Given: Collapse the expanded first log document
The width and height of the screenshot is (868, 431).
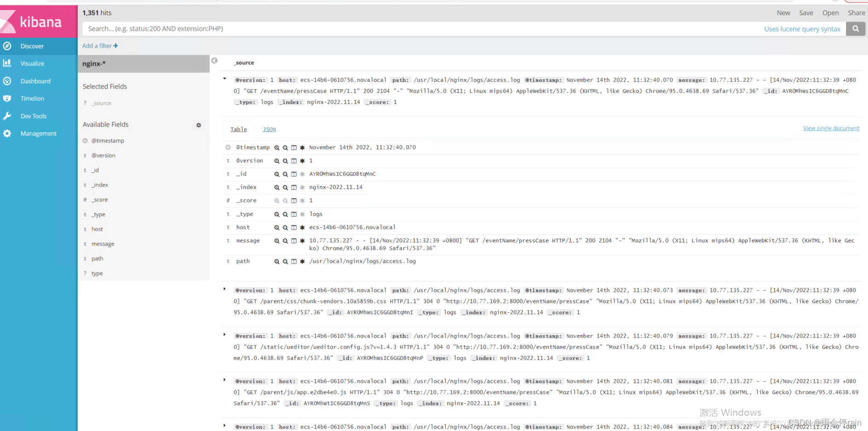Looking at the screenshot, I should point(225,79).
